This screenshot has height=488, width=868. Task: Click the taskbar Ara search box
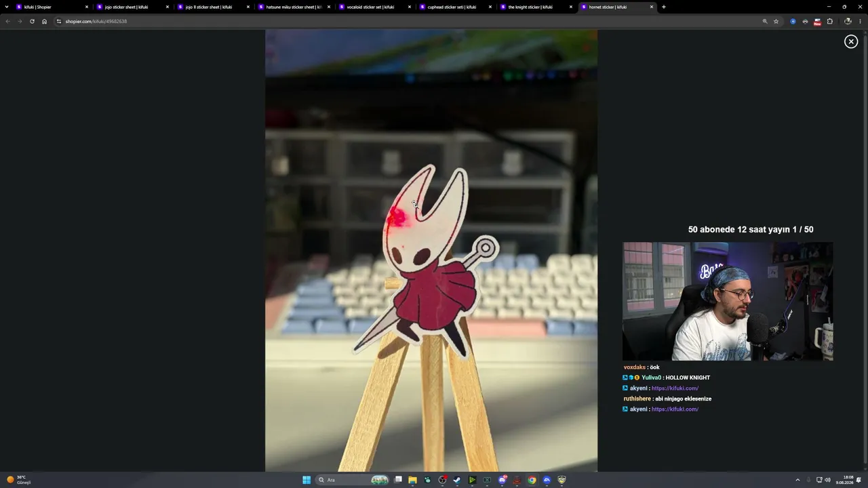coord(353,480)
